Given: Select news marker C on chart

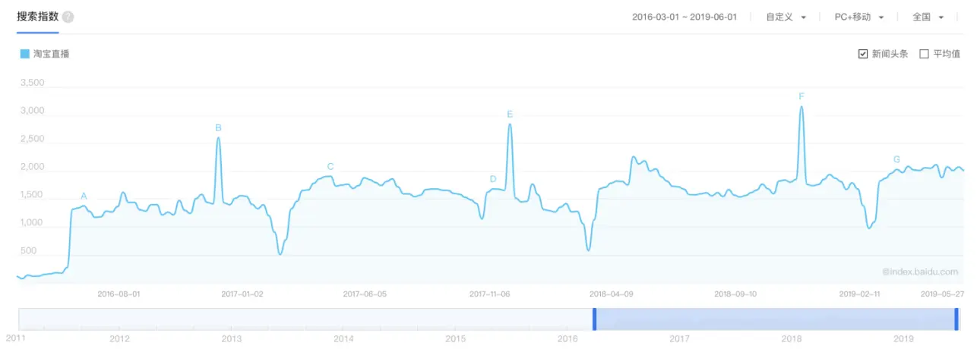Looking at the screenshot, I should (330, 167).
